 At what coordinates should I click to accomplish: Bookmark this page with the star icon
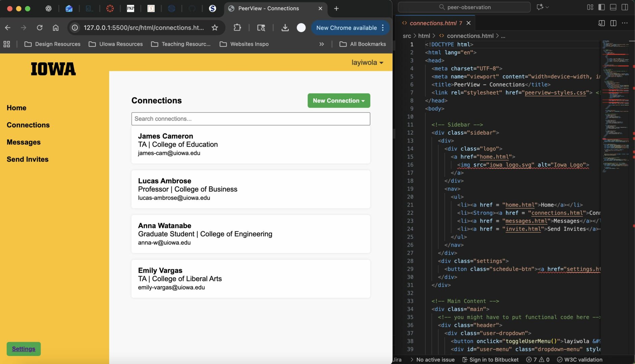(x=215, y=28)
